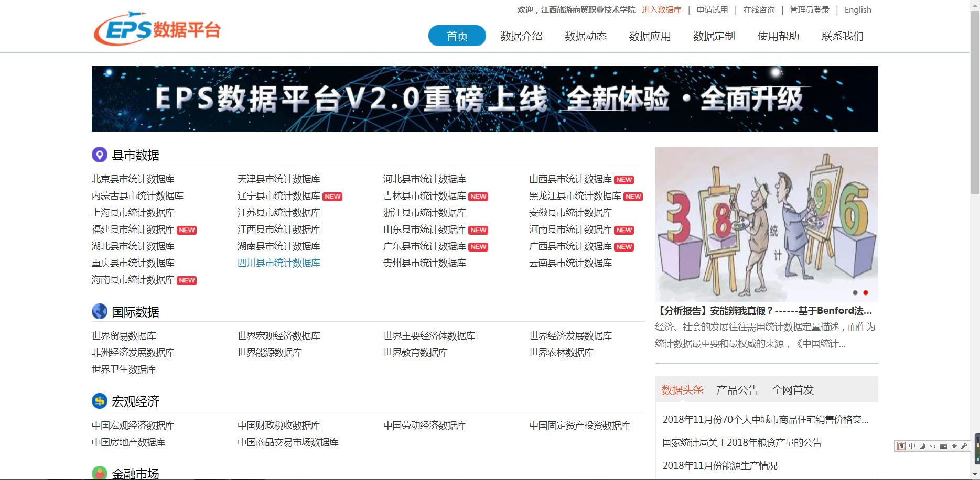Viewport: 980px width, 480px height.
Task: Click NEW badge beside 山西县市统计数据库
Action: click(x=624, y=180)
